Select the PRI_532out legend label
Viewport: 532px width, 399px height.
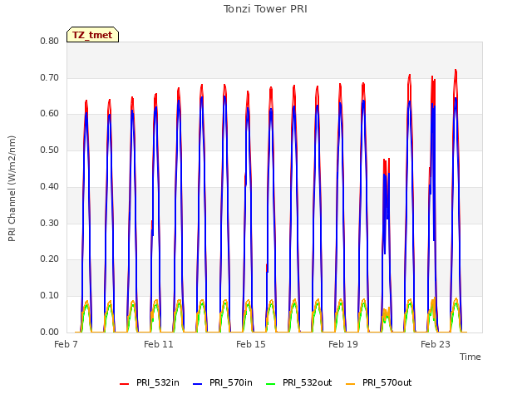[x=308, y=383]
